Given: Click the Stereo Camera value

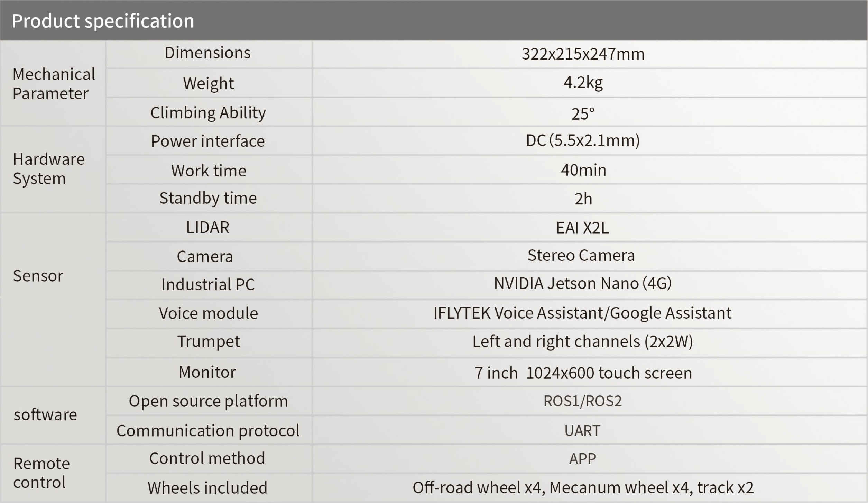Looking at the screenshot, I should (581, 256).
